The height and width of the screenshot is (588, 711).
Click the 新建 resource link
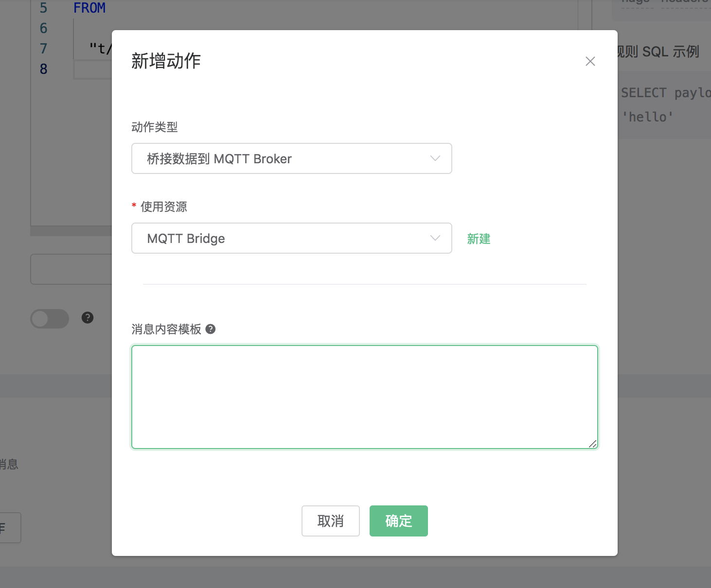[479, 239]
